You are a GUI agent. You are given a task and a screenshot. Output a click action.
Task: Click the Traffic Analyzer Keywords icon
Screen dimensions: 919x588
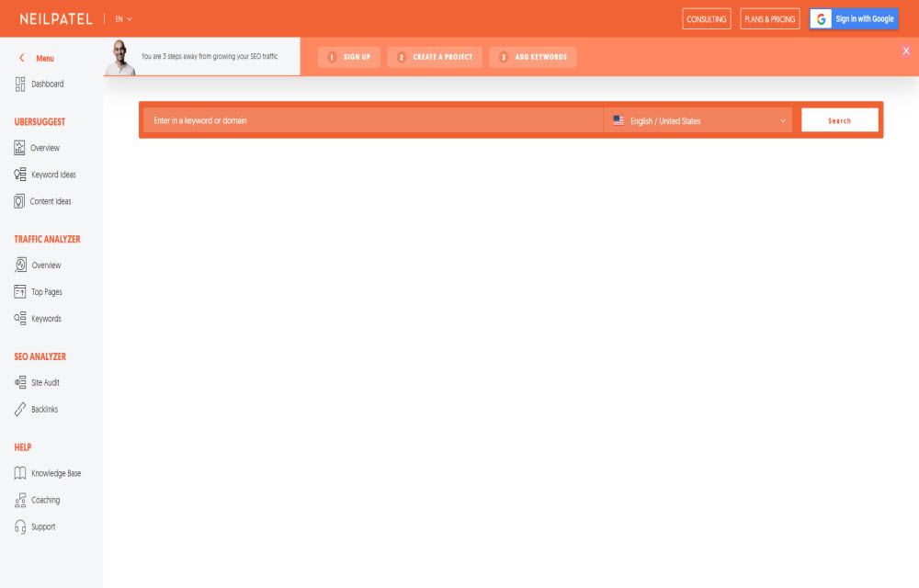coord(20,318)
